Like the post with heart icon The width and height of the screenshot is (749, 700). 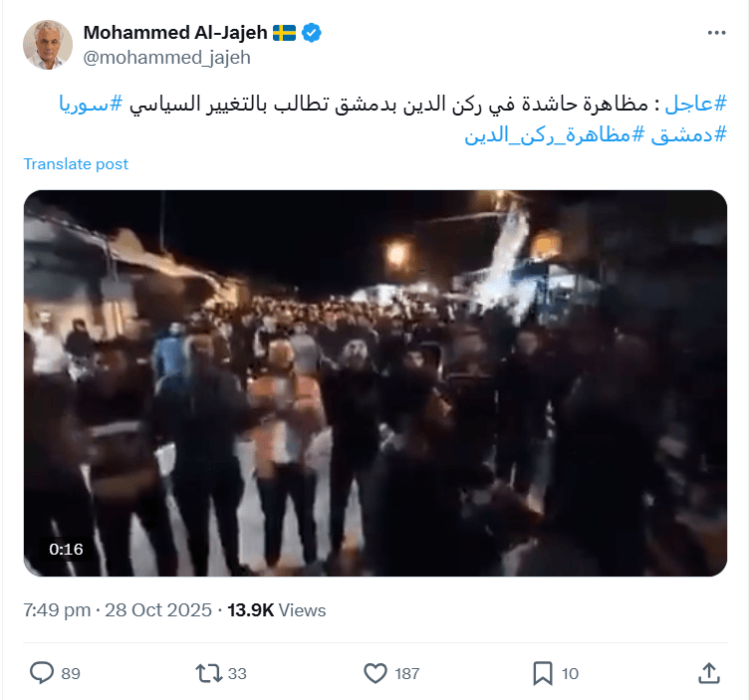coord(375,673)
